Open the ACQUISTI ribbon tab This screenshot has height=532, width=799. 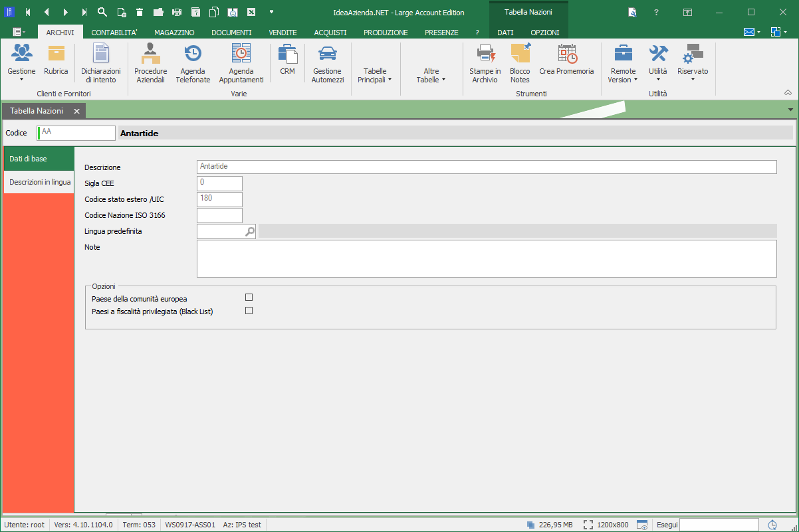coord(330,33)
